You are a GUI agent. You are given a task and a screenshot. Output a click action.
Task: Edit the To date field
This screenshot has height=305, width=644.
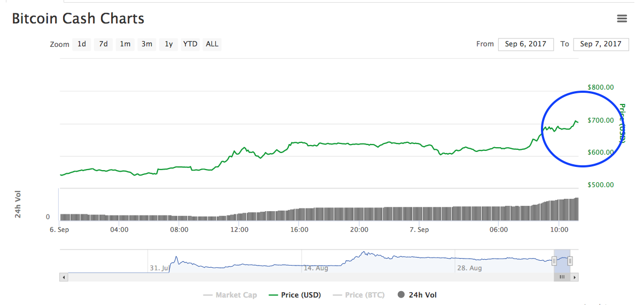coord(601,44)
